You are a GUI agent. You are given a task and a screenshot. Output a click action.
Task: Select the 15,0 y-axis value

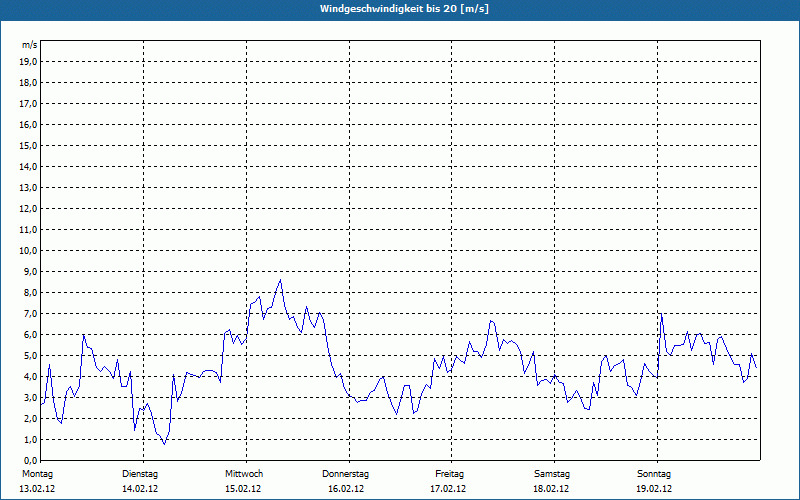[x=29, y=145]
